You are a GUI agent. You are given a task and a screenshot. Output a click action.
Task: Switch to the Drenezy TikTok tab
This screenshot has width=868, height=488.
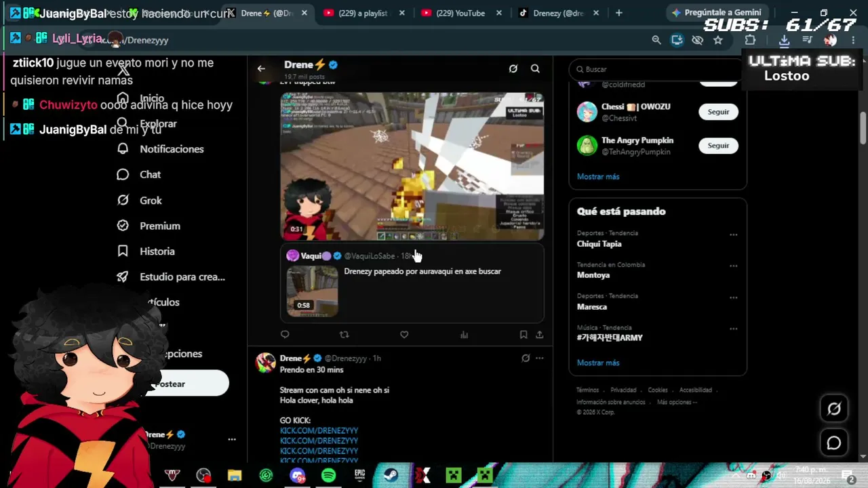559,13
